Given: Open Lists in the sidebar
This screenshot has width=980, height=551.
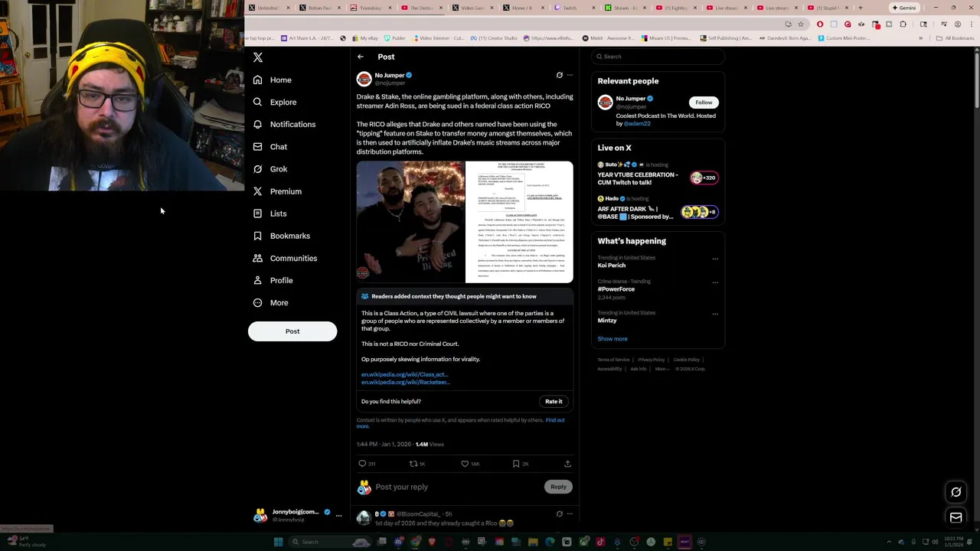Looking at the screenshot, I should [x=269, y=214].
